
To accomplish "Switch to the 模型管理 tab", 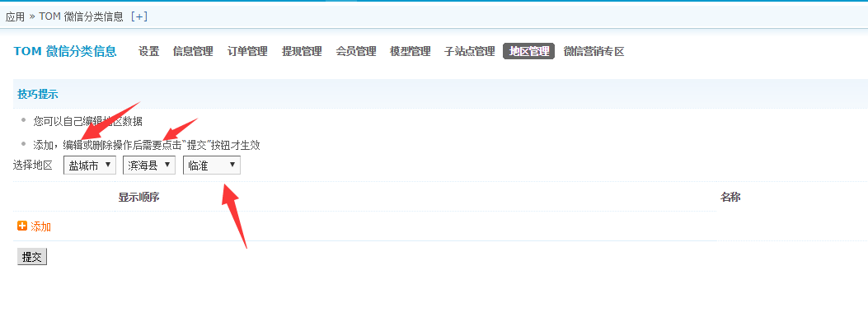I will pos(411,51).
